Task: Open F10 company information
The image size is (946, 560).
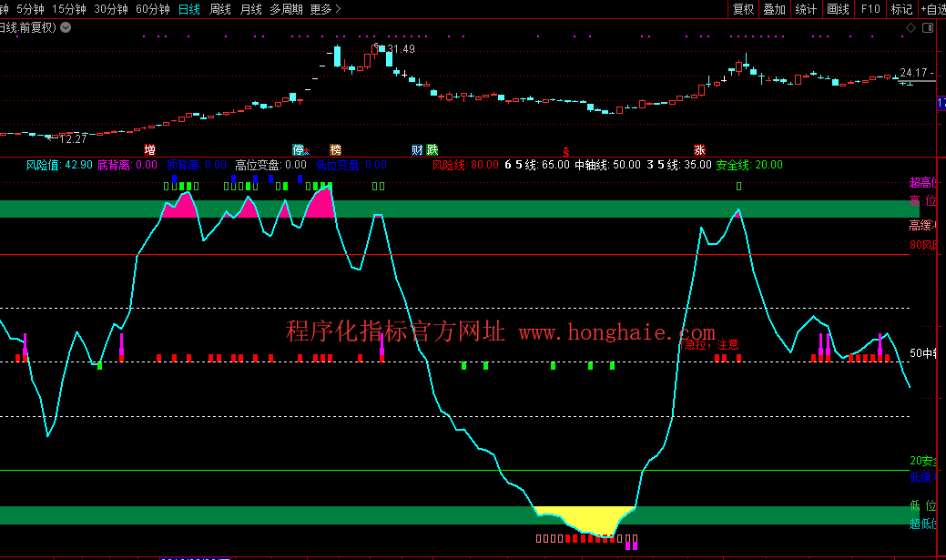Action: [870, 9]
